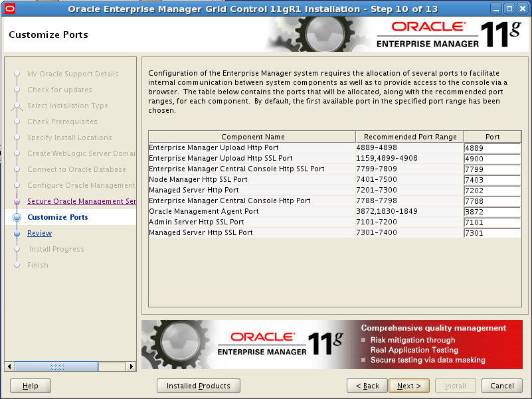Screen dimensions: 532x399
Task: Click the Port column header
Action: (492, 137)
